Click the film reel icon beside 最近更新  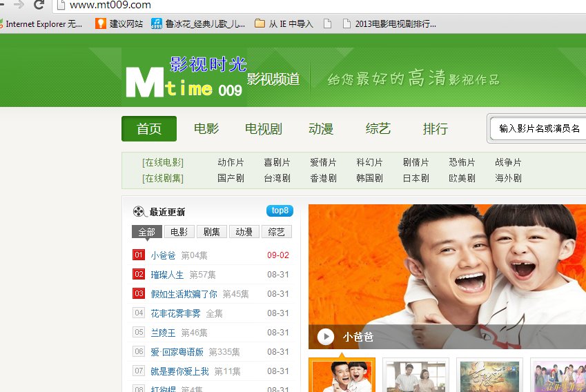pos(139,211)
